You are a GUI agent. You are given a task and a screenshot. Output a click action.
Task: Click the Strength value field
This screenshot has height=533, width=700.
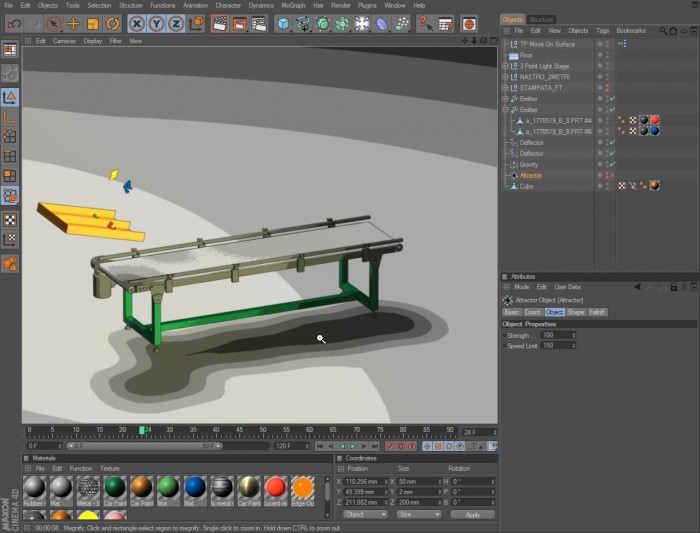pyautogui.click(x=558, y=335)
